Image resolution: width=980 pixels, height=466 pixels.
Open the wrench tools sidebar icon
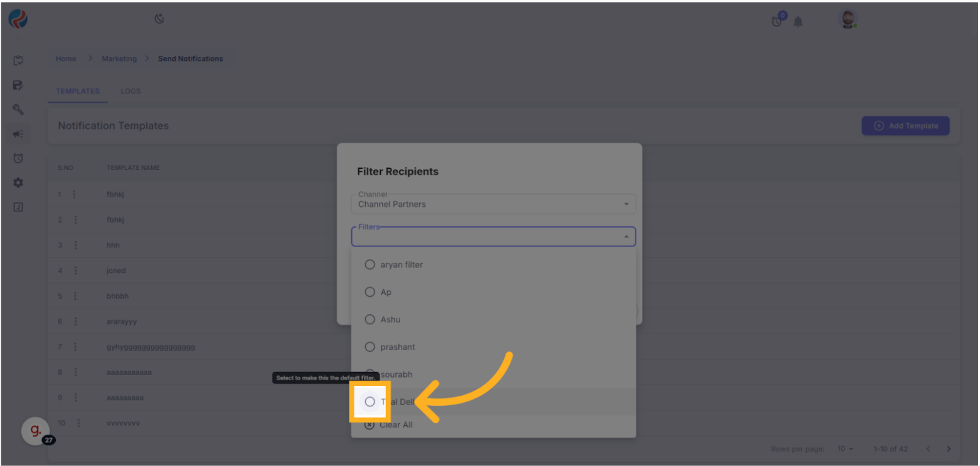[x=18, y=109]
